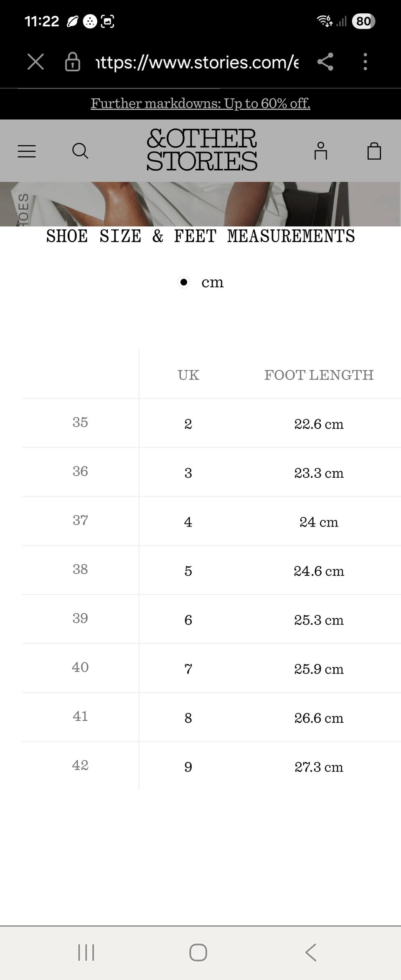Tap the stories.com URL address field
Image resolution: width=401 pixels, height=980 pixels.
pyautogui.click(x=197, y=62)
